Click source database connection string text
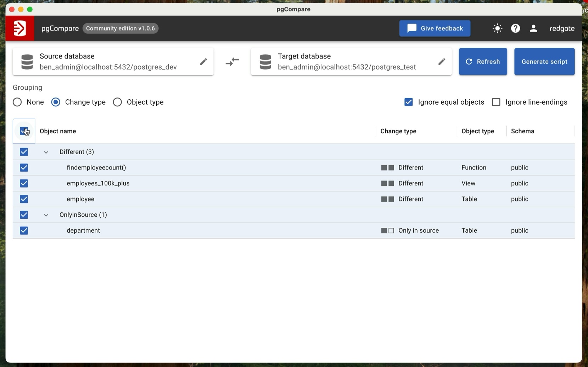588x367 pixels. [108, 67]
